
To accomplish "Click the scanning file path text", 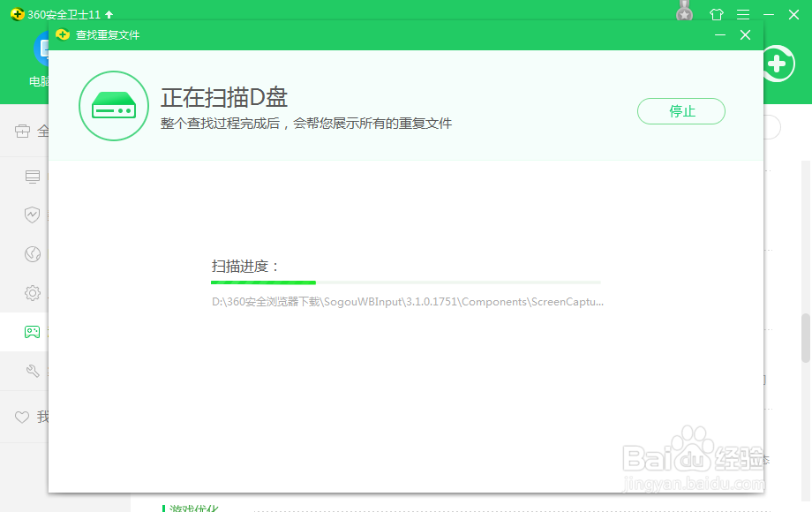I will coord(407,301).
